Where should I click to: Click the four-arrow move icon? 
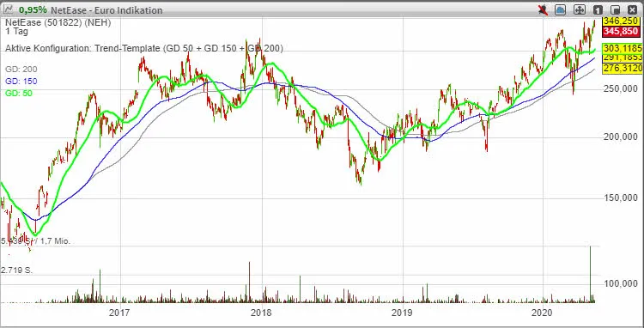[x=579, y=9]
